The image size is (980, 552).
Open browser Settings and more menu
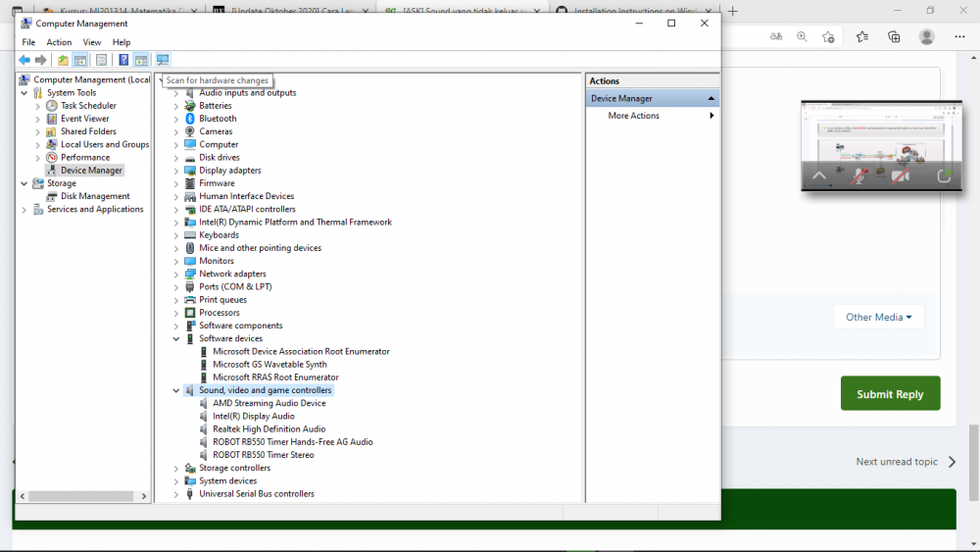959,37
